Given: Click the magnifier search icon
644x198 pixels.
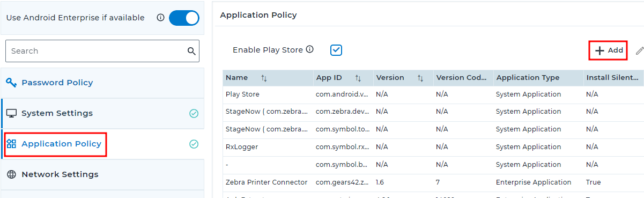Looking at the screenshot, I should (x=191, y=51).
